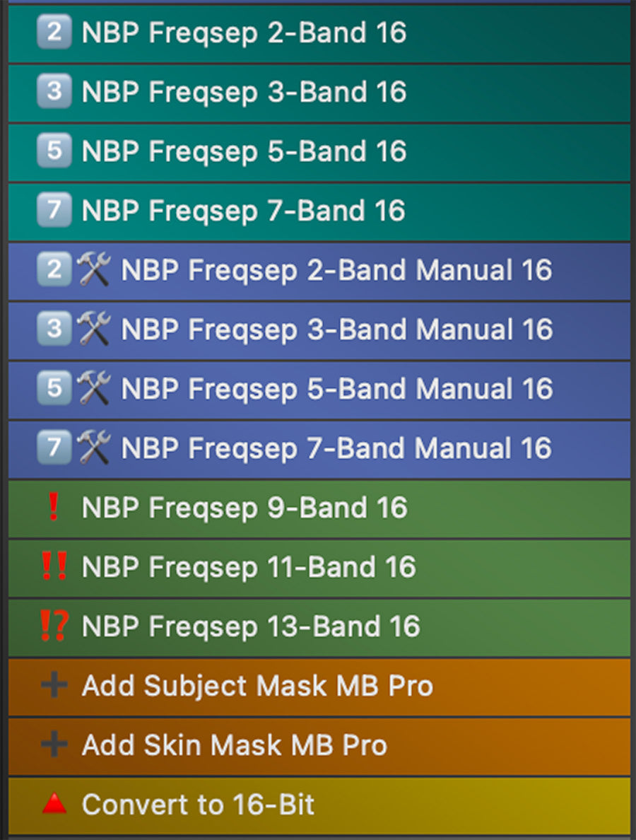Click the double exclamation icon for 11-Band
This screenshot has width=636, height=840.
pyautogui.click(x=54, y=568)
